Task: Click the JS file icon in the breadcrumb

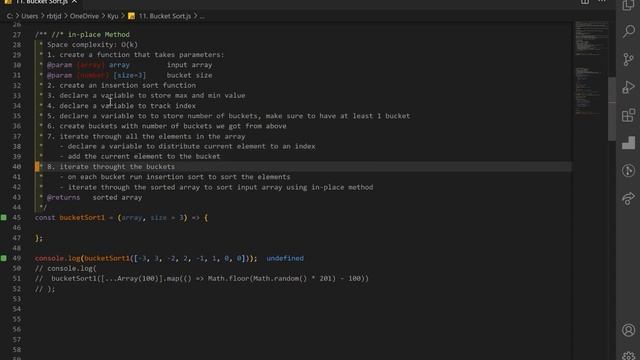Action: (131, 16)
